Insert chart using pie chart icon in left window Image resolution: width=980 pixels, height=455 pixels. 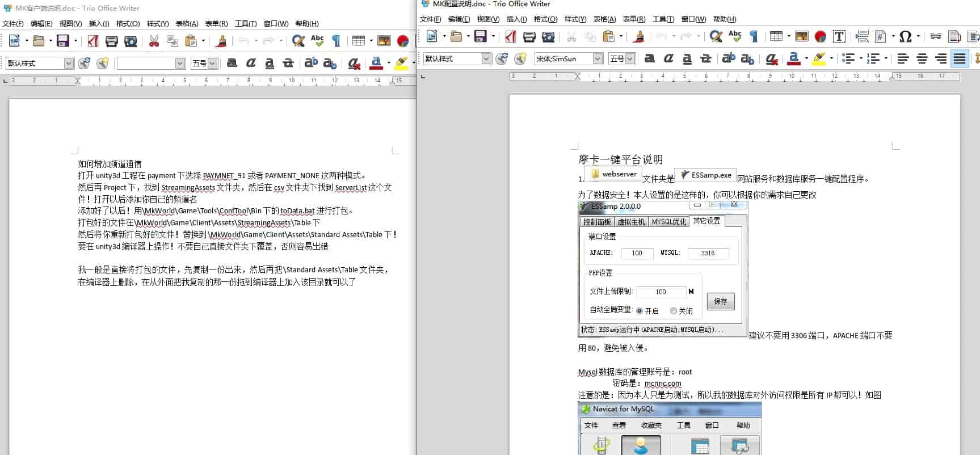(x=403, y=41)
